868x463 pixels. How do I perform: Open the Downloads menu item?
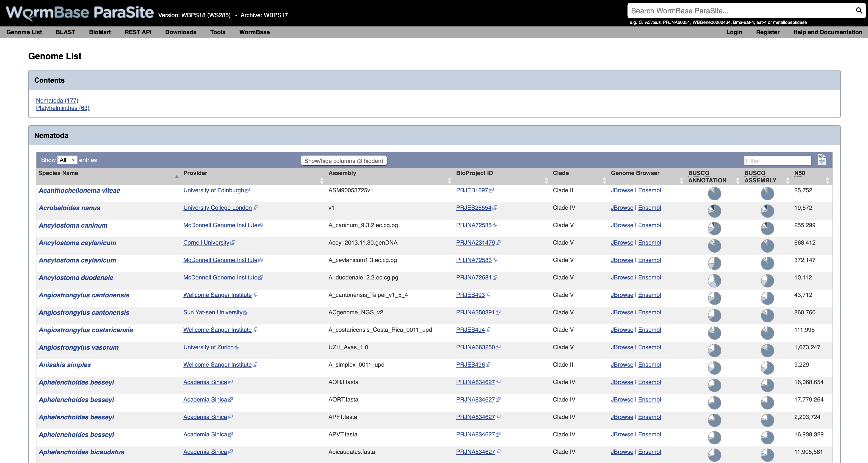181,32
